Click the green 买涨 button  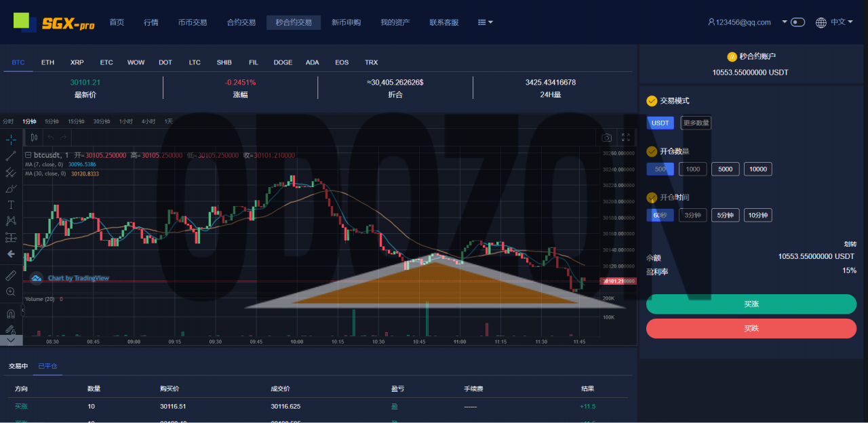pos(751,304)
